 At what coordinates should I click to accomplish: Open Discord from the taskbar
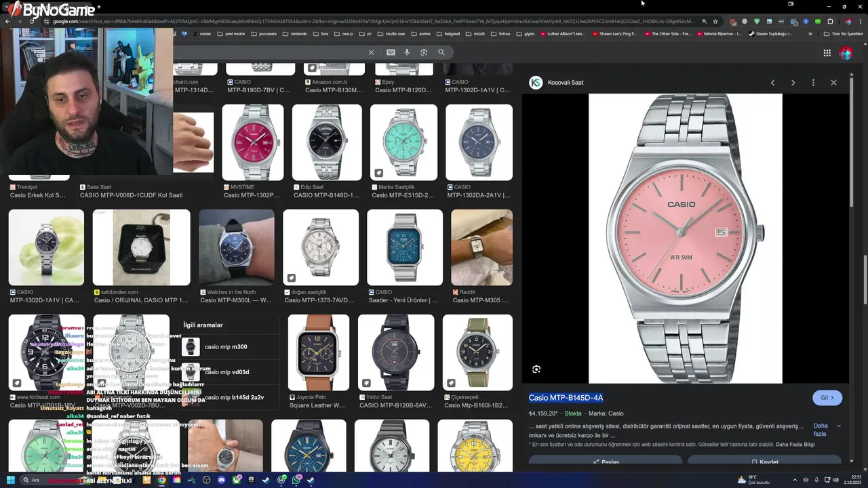[221, 480]
